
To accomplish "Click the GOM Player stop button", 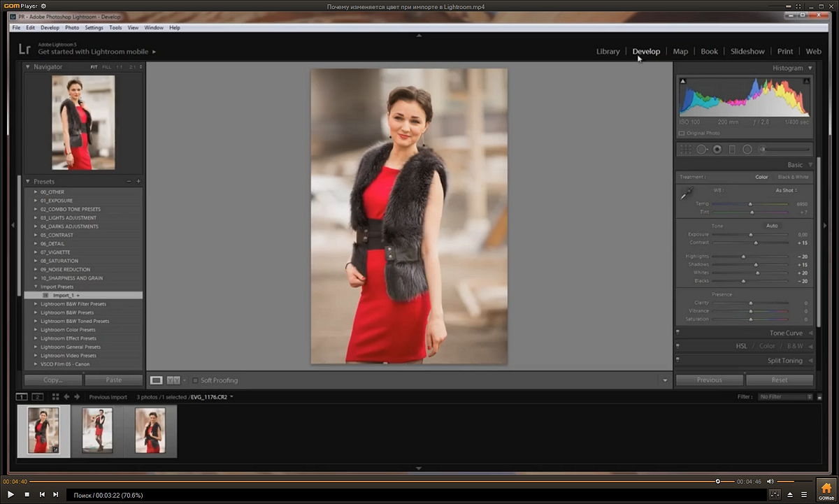I will pos(27,494).
